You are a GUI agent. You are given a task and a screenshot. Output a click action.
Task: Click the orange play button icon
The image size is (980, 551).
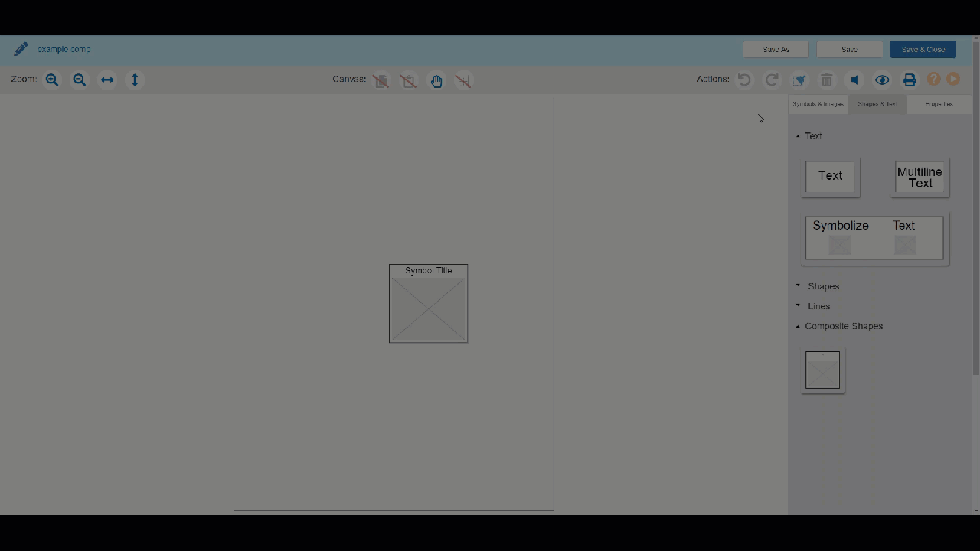point(953,79)
